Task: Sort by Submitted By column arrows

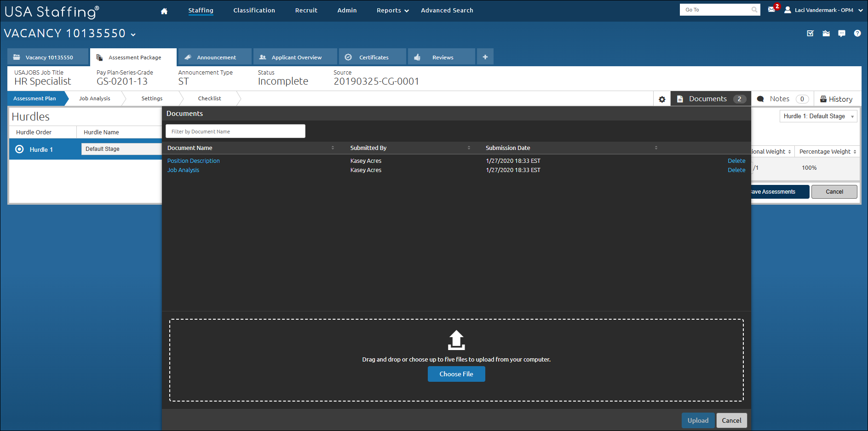Action: (469, 148)
